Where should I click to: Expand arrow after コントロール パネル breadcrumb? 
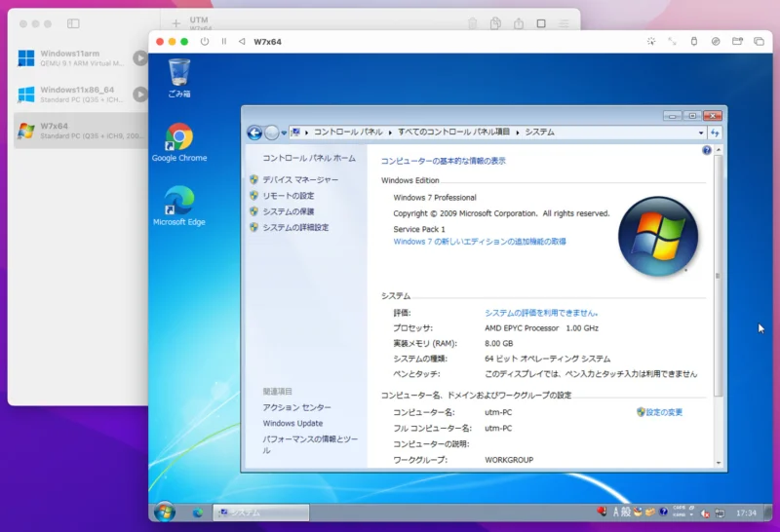pyautogui.click(x=390, y=133)
